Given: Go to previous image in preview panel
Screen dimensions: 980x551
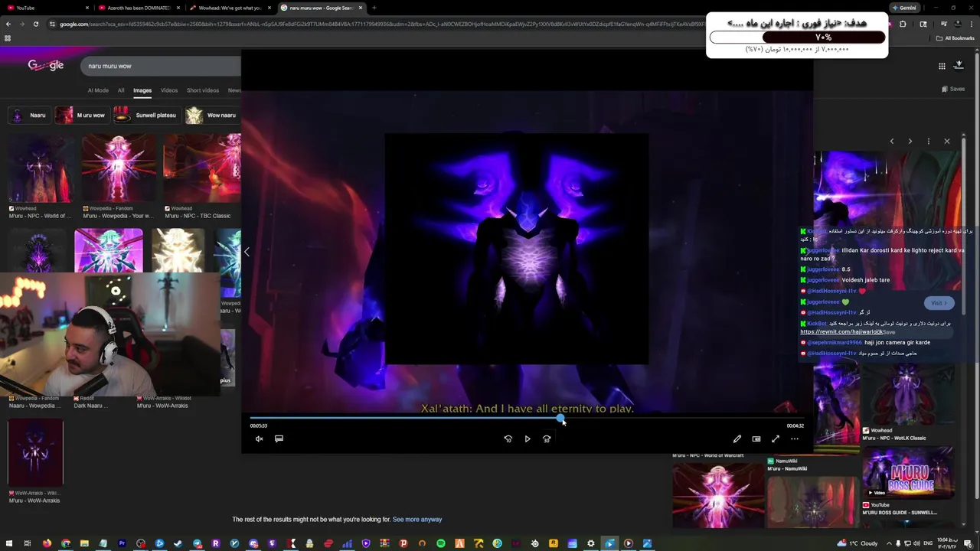Looking at the screenshot, I should 891,141.
